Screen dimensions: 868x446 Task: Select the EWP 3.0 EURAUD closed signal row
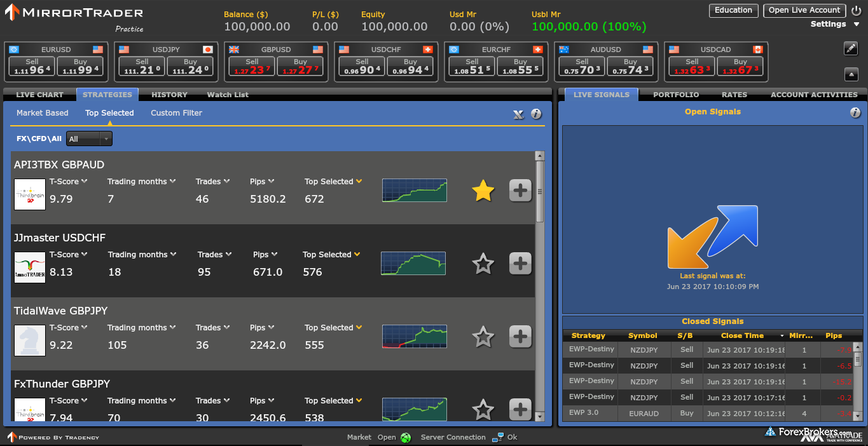point(708,414)
